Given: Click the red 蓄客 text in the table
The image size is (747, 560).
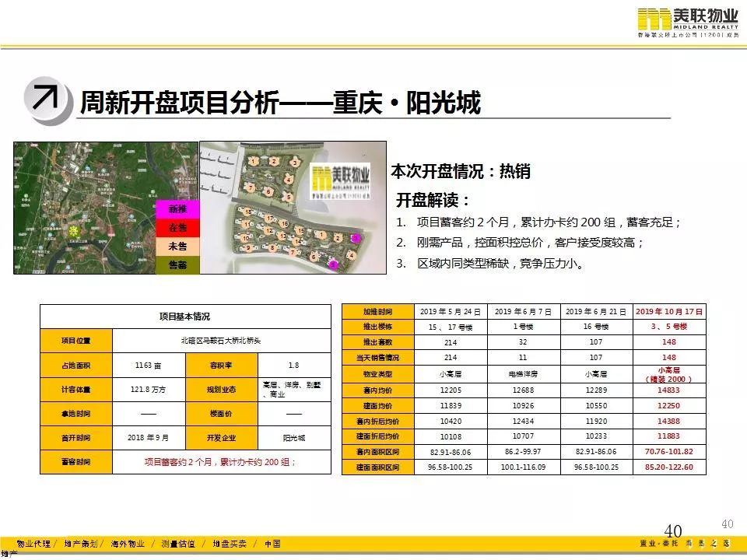Looking at the screenshot, I should pos(220,462).
